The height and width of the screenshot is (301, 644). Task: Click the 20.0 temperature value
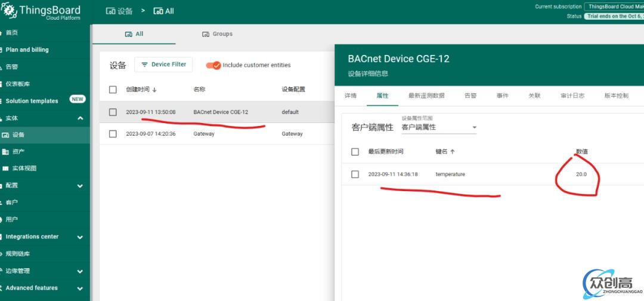(x=581, y=174)
